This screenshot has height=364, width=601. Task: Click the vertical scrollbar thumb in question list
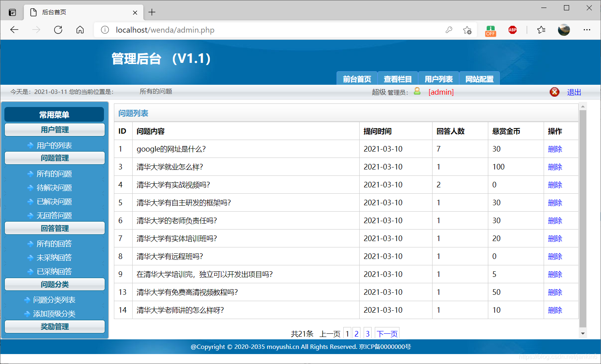[x=583, y=219]
